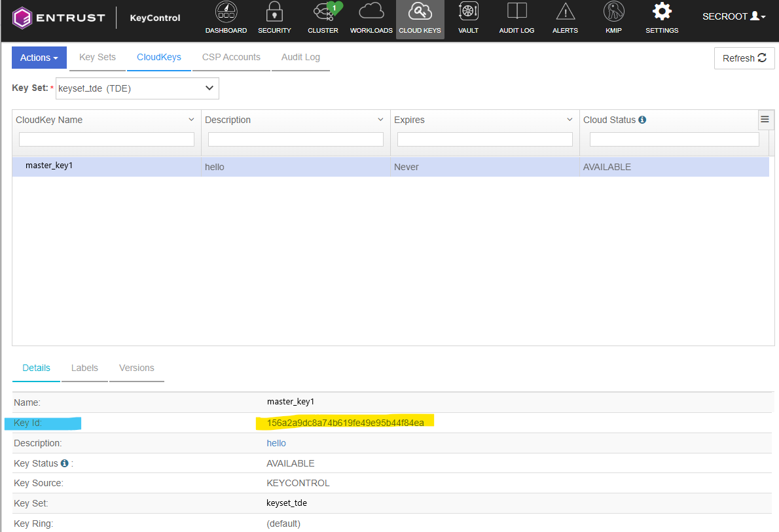Expand CloudKey Name column sort chevron

191,120
